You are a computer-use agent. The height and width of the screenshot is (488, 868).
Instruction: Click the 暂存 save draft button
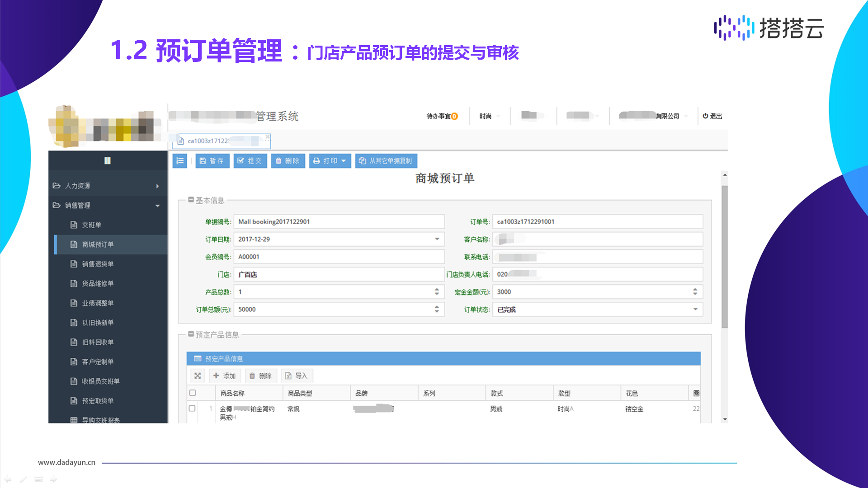pyautogui.click(x=212, y=161)
